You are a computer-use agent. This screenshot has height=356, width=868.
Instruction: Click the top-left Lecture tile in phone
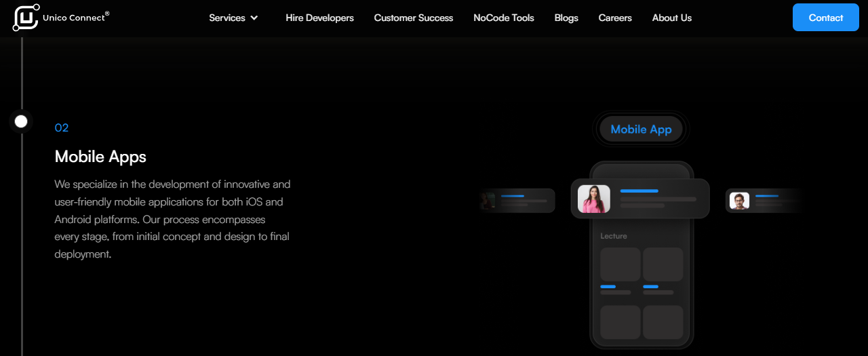620,264
